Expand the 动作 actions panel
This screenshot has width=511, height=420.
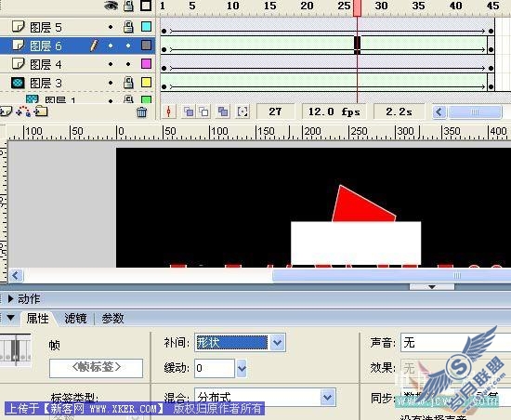[x=10, y=298]
